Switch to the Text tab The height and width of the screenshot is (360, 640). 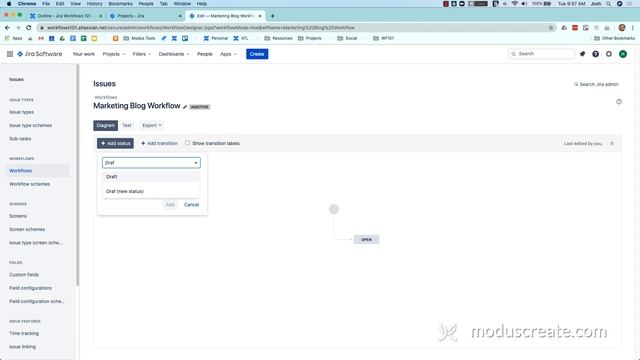coord(127,125)
